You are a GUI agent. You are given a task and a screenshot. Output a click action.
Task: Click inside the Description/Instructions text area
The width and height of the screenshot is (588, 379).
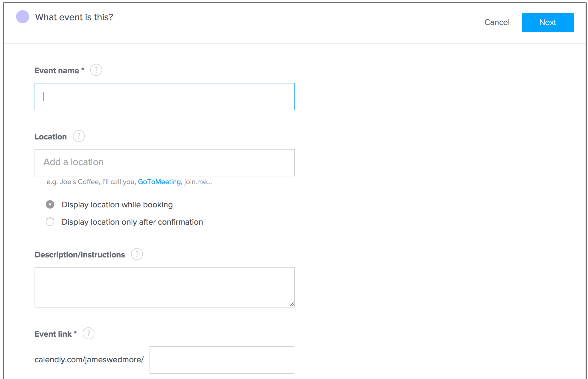165,287
